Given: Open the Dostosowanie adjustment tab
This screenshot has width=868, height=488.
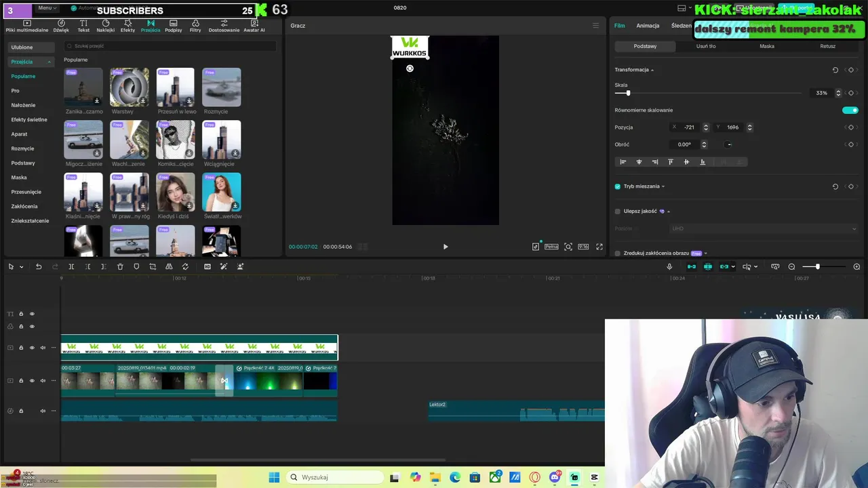Looking at the screenshot, I should (x=224, y=26).
